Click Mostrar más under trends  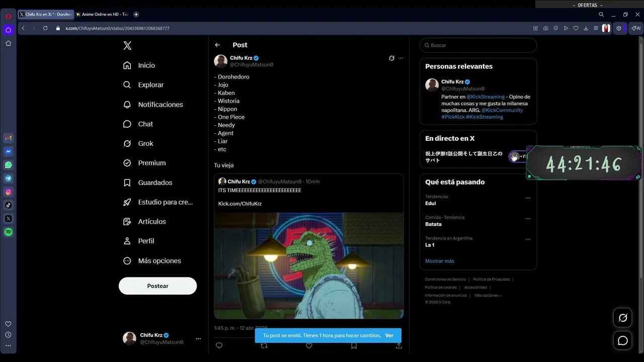[x=440, y=261]
